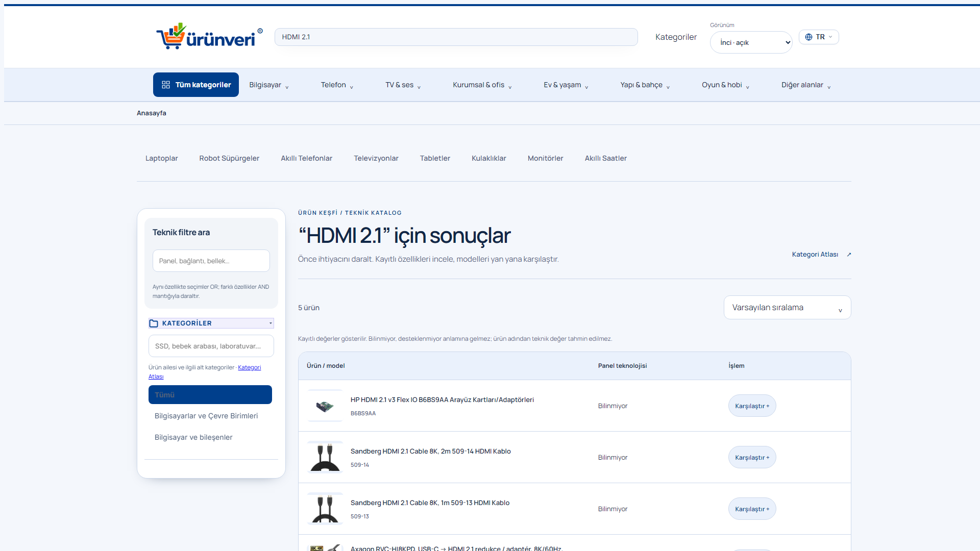
Task: Expand the TV & ses menu
Action: 403,85
